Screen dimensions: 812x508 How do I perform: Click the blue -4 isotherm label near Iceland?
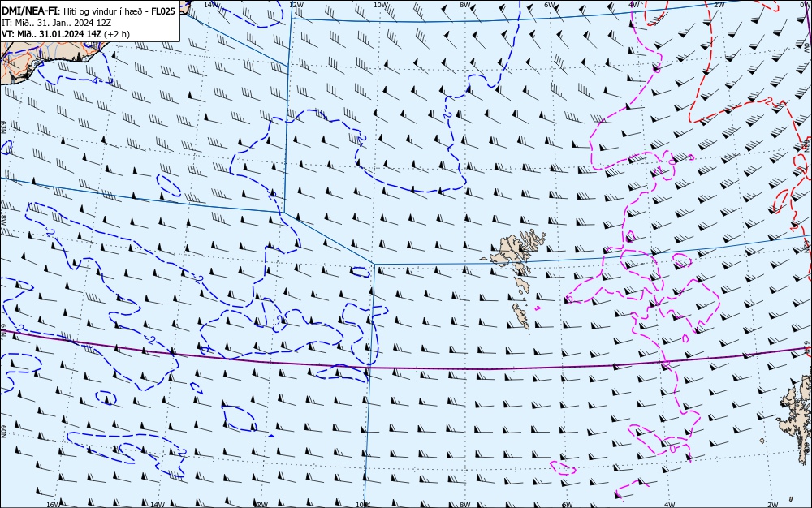(93, 80)
